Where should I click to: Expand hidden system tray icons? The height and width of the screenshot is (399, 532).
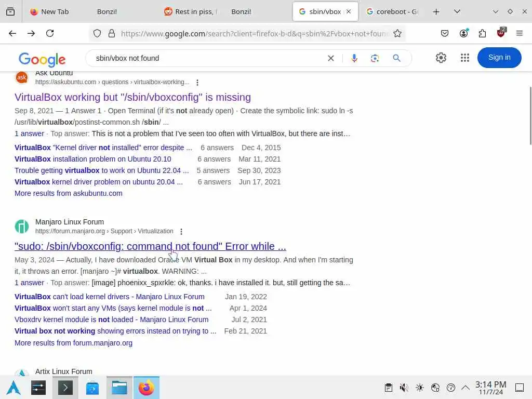465,388
